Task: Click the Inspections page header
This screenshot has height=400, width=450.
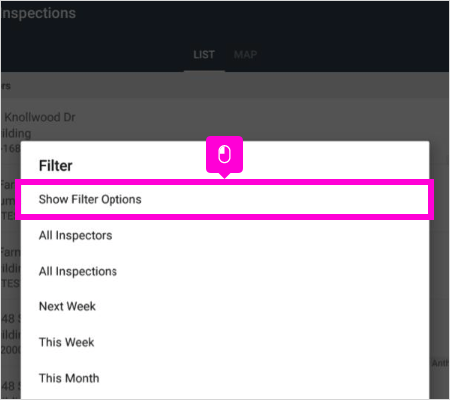Action: (x=38, y=13)
